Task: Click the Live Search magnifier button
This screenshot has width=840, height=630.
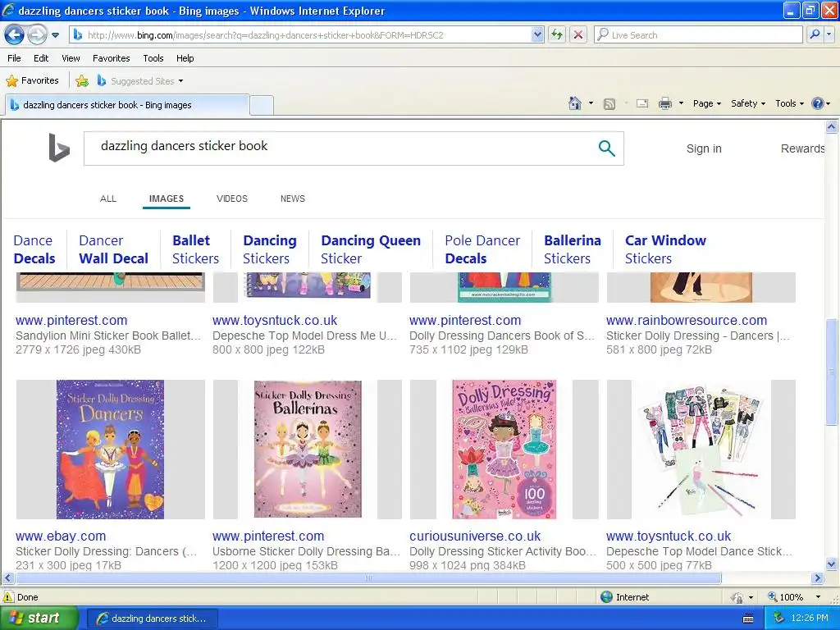Action: (815, 35)
